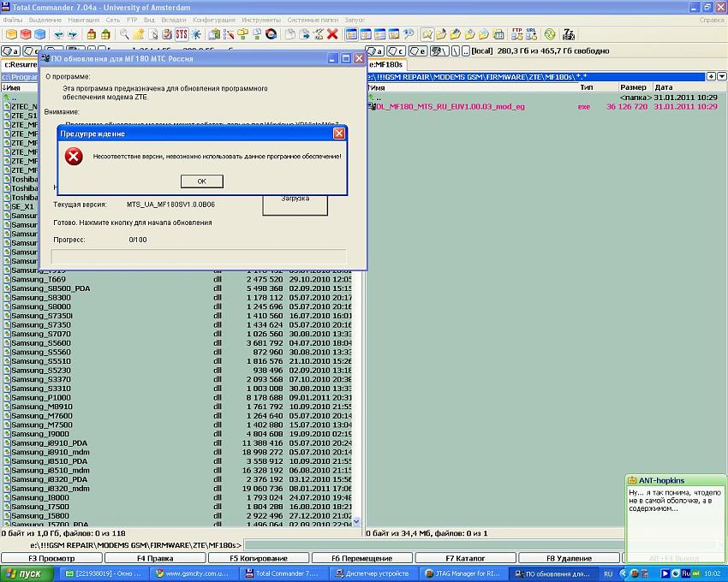
Task: Click the red X delete toolbar icon
Action: tap(331, 34)
